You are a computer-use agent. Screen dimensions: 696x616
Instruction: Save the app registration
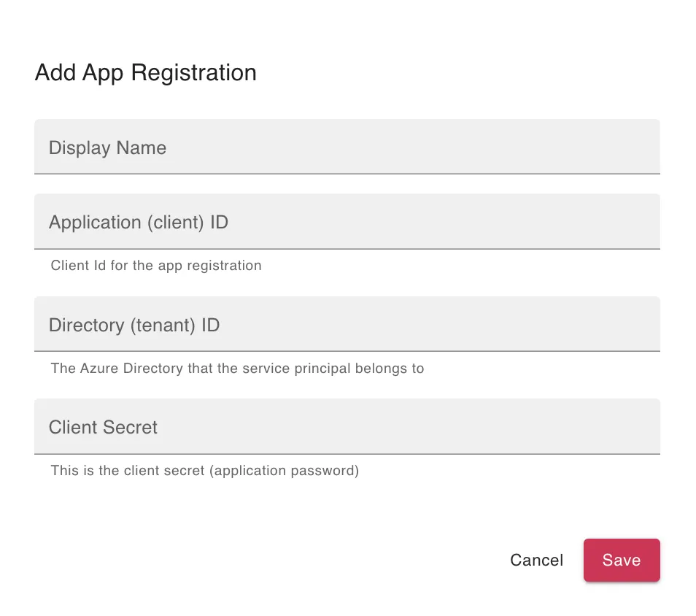coord(622,560)
